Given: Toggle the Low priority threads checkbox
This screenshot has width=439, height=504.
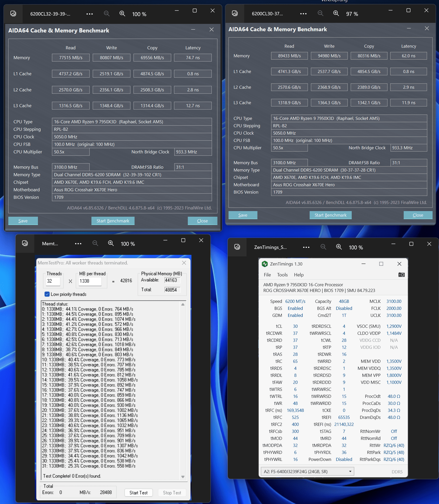Looking at the screenshot, I should click(47, 294).
